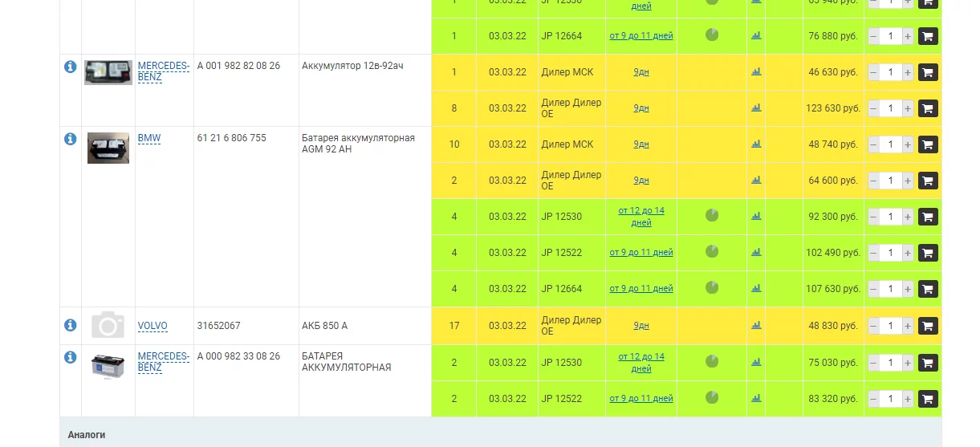Click 'от 9 до 11 дней' link in 83 320 руб. row
The height and width of the screenshot is (447, 980).
coord(641,398)
